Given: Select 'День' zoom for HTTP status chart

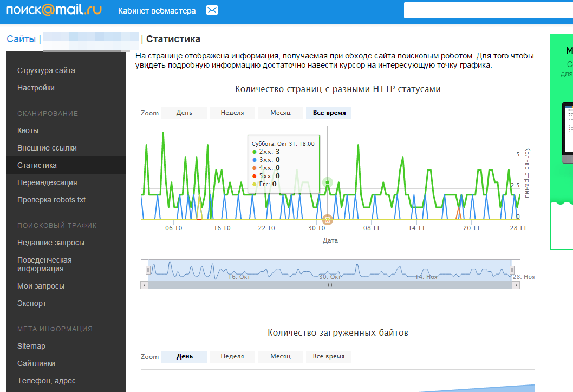Looking at the screenshot, I should coord(184,113).
